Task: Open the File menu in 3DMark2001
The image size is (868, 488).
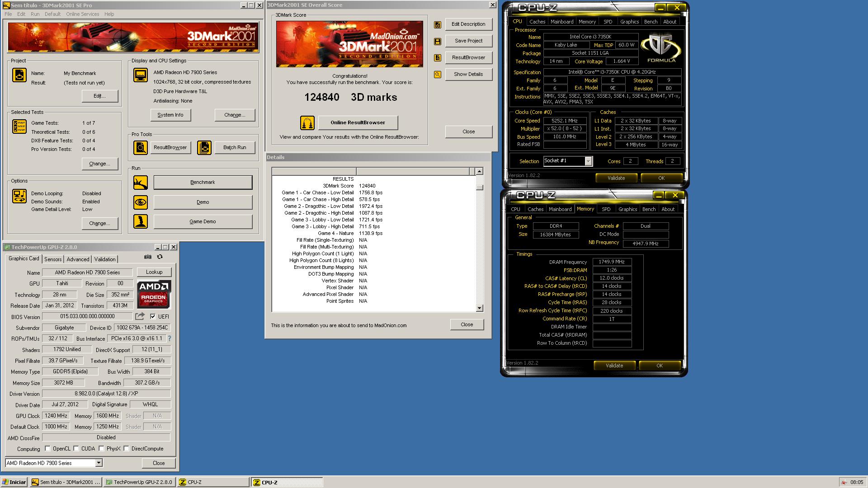Action: pyautogui.click(x=8, y=14)
